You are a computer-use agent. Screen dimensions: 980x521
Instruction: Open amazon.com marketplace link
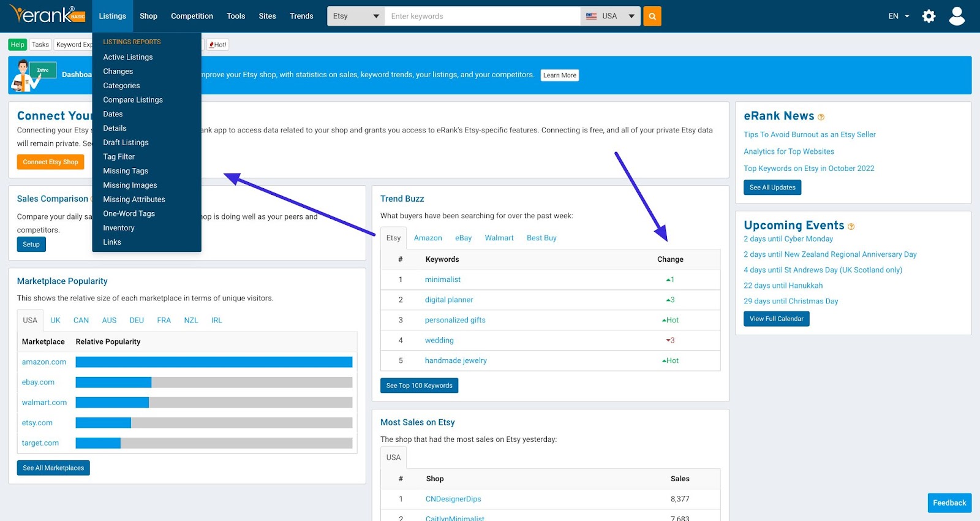click(44, 362)
